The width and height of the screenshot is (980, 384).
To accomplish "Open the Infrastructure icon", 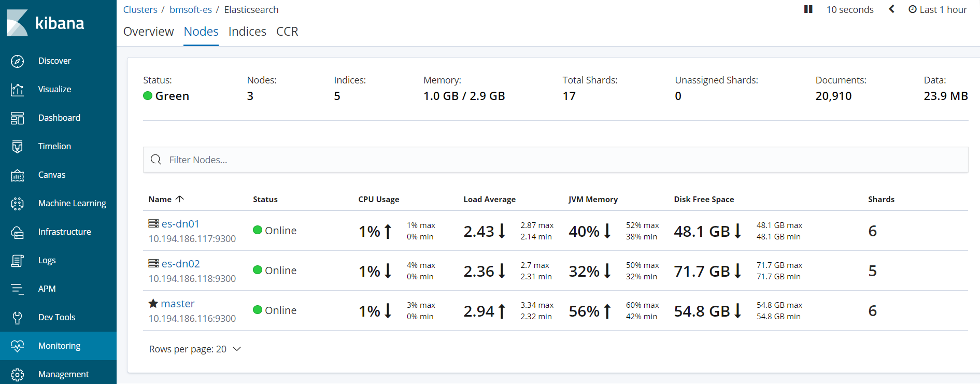I will [x=17, y=232].
